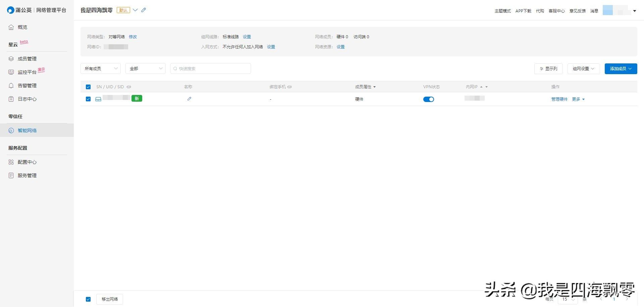The height and width of the screenshot is (307, 644).
Task: Toggle the VPN状态 switch off
Action: point(428,99)
